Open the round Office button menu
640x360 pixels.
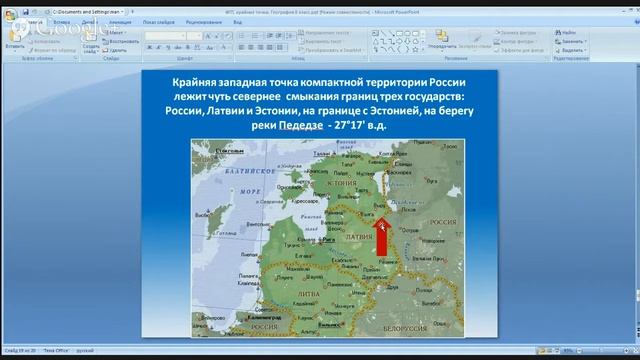pos(10,16)
